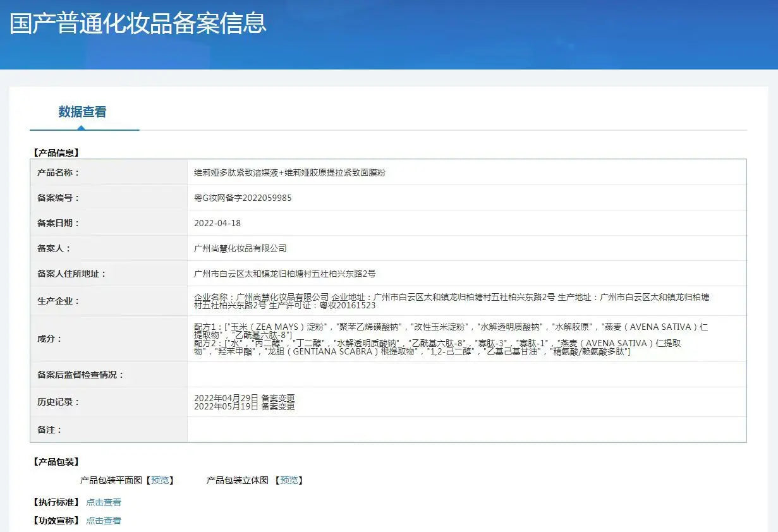Screen dimensions: 778x532
Task: Open 点击查看 link beside 执行标准
Action: [104, 503]
